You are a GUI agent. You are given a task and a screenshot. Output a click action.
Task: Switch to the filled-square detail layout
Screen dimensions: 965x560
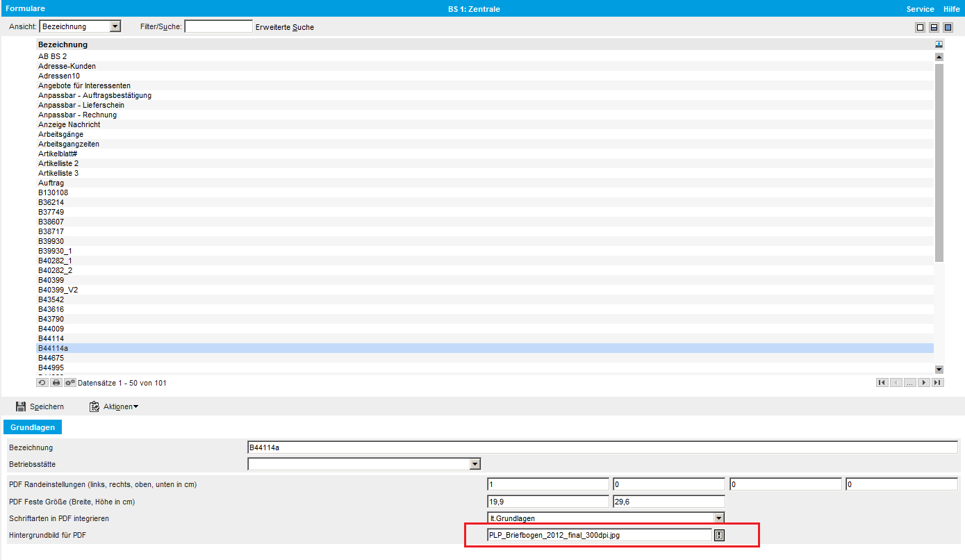[x=948, y=27]
